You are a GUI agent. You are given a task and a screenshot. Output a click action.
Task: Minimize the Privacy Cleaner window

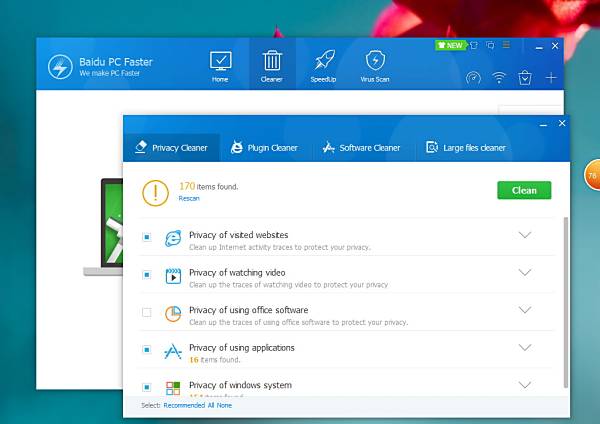[543, 124]
